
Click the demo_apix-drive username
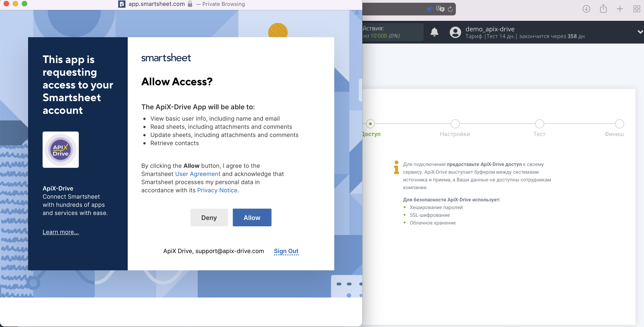click(490, 29)
